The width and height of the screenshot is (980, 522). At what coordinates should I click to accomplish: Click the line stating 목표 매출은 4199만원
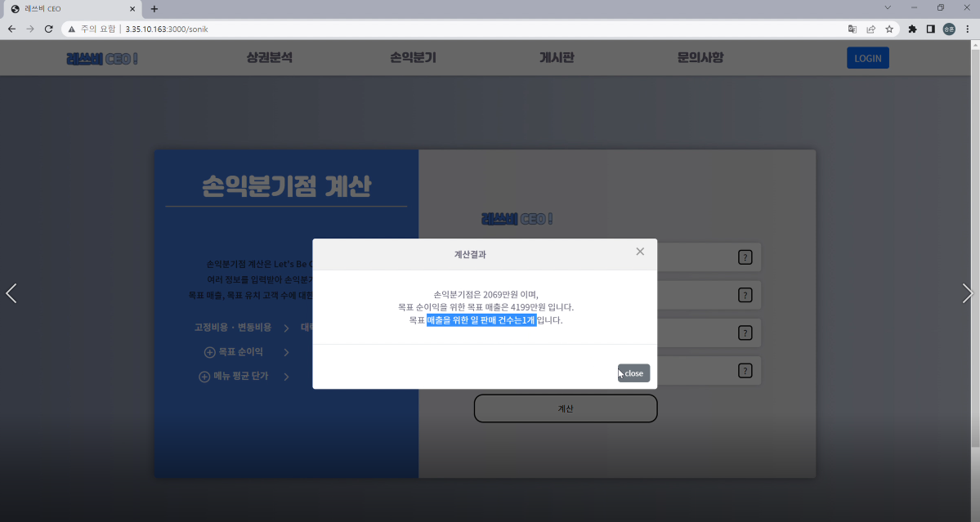pyautogui.click(x=486, y=307)
